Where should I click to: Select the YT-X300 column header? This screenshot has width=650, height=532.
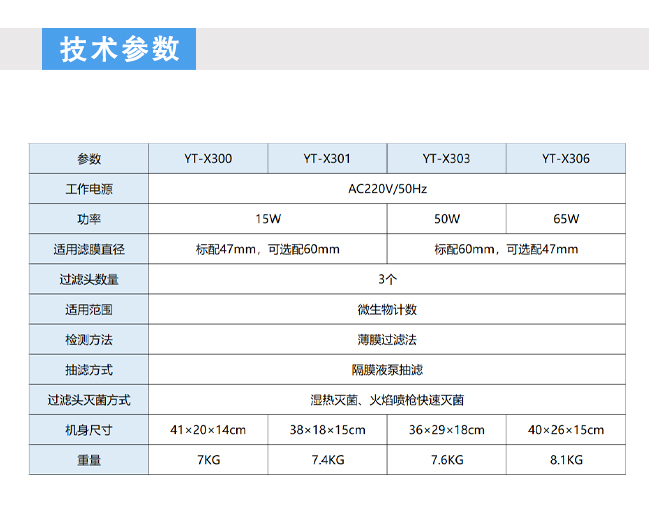pos(208,158)
